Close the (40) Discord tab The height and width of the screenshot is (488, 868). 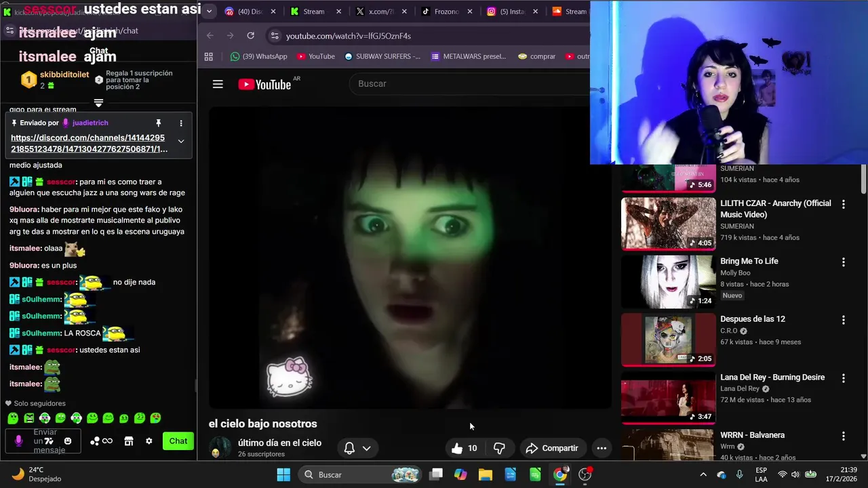(x=273, y=12)
